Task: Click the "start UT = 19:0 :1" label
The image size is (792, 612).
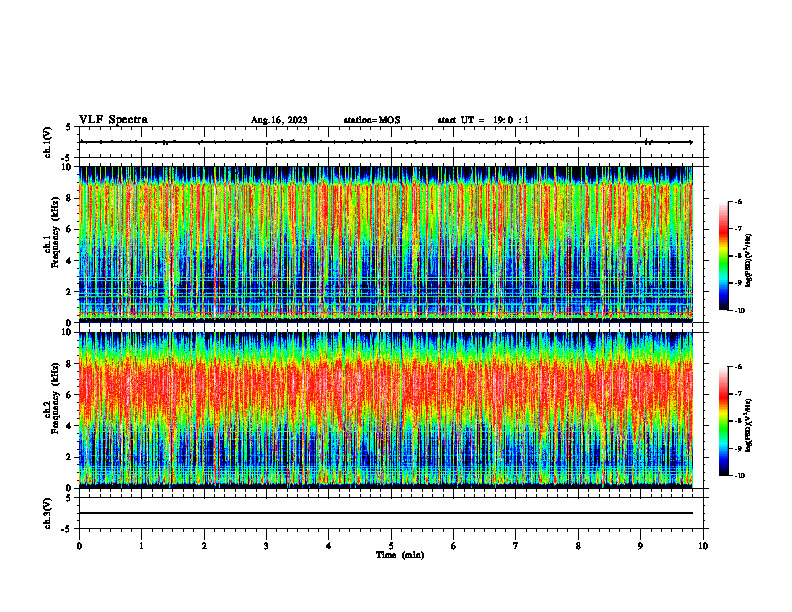Action: pos(483,120)
